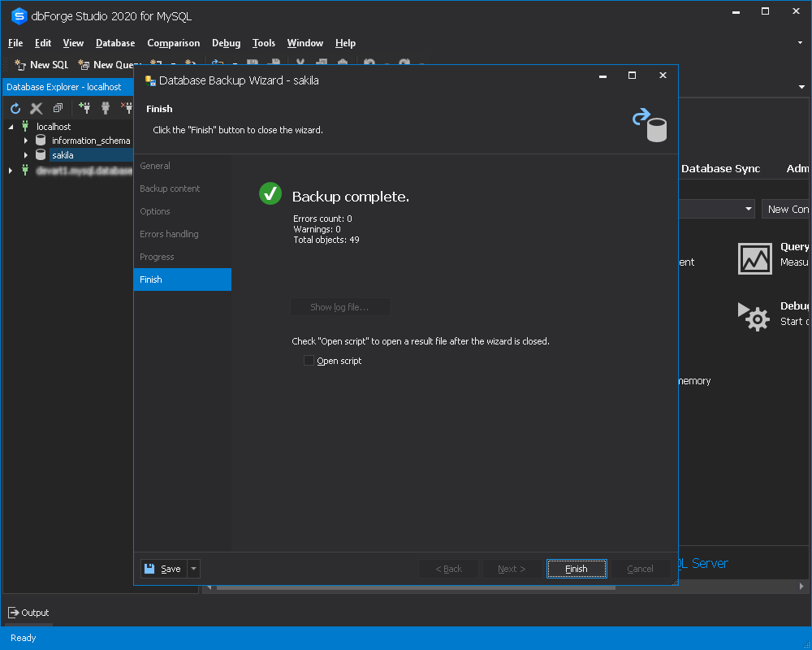This screenshot has width=812, height=650.
Task: Go to the Progress wizard step
Action: (x=182, y=257)
